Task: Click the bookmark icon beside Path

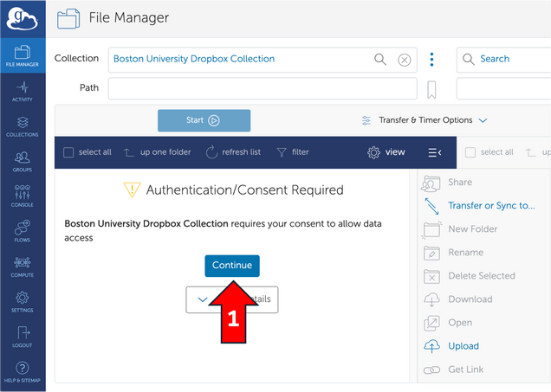Action: coord(431,90)
